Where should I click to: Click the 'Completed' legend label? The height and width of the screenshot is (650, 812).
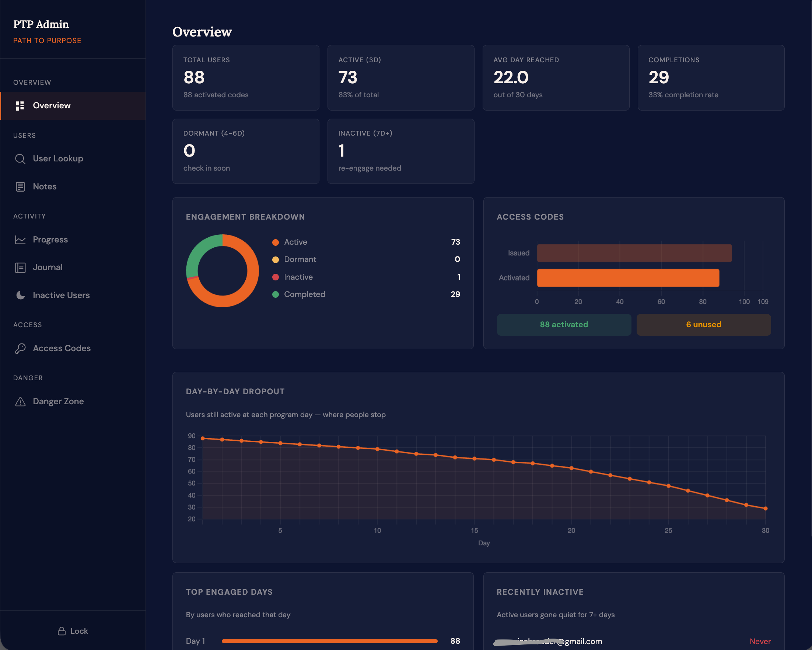[305, 294]
